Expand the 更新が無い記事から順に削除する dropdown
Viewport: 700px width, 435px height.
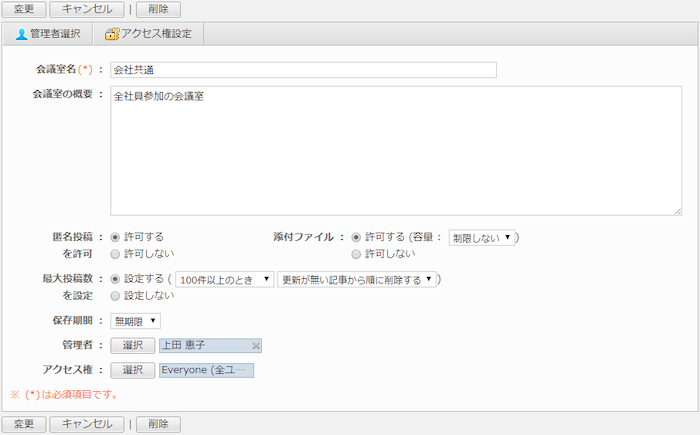[x=357, y=280]
